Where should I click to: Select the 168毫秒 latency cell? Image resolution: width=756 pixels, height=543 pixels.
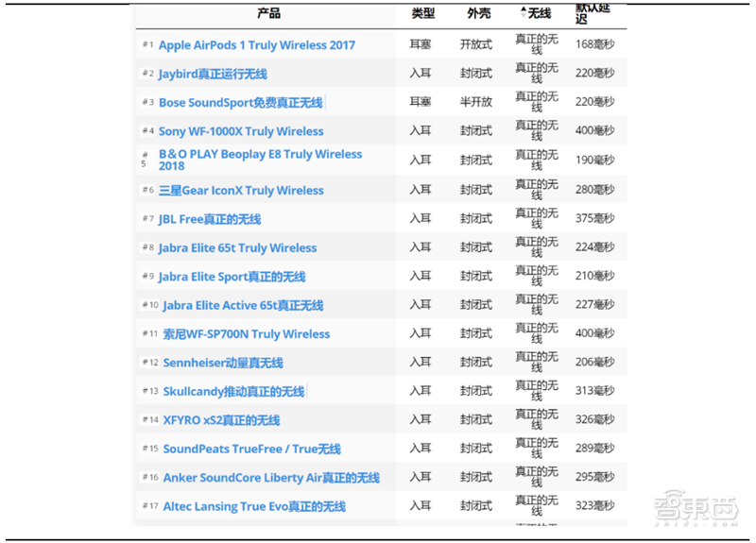[595, 44]
